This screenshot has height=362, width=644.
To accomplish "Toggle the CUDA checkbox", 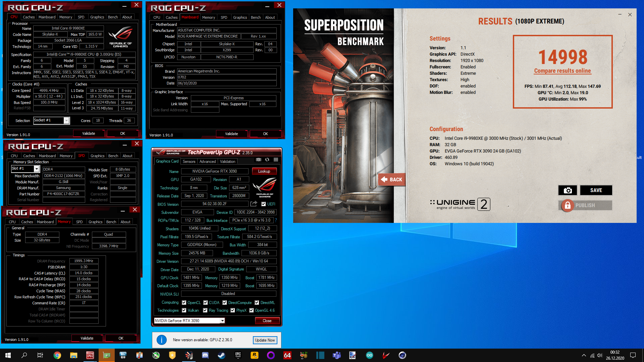I will tap(205, 302).
